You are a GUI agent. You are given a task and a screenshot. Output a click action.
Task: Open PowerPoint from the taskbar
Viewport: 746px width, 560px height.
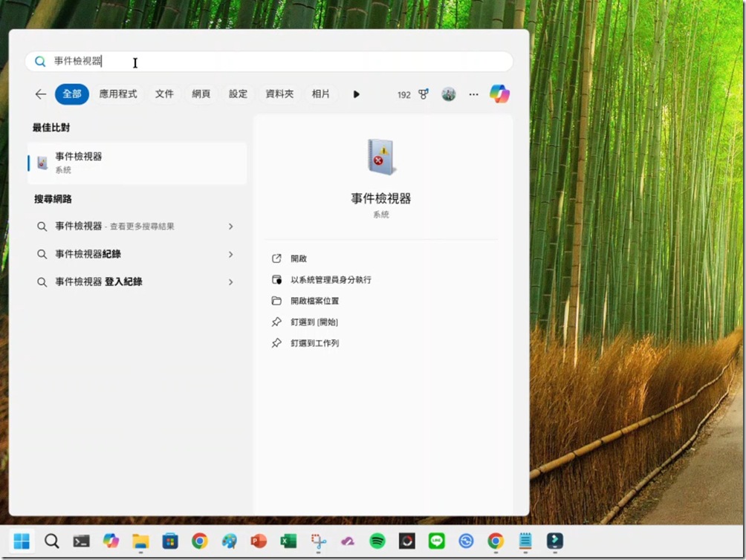(x=259, y=541)
